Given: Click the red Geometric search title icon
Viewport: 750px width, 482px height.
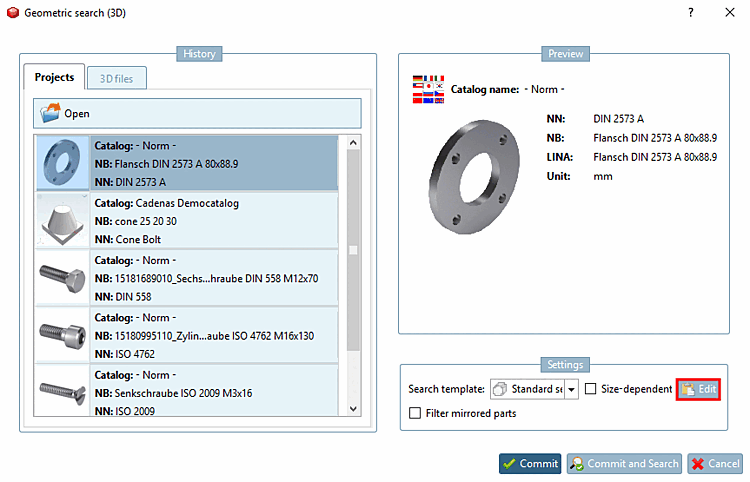Looking at the screenshot, I should click(x=13, y=13).
